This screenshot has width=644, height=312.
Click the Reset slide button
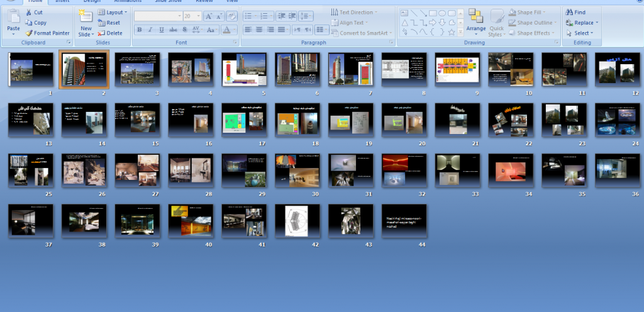(109, 23)
